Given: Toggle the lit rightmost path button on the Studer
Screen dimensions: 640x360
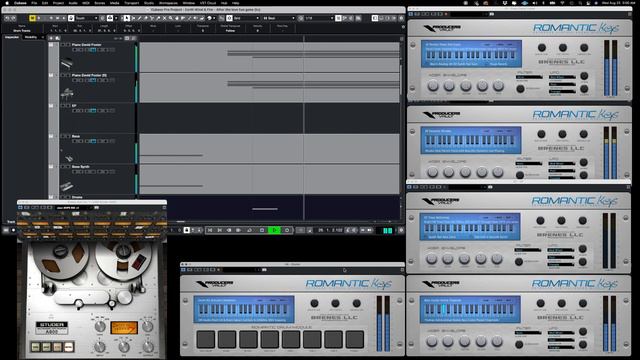Looking at the screenshot, I should pos(69,347).
